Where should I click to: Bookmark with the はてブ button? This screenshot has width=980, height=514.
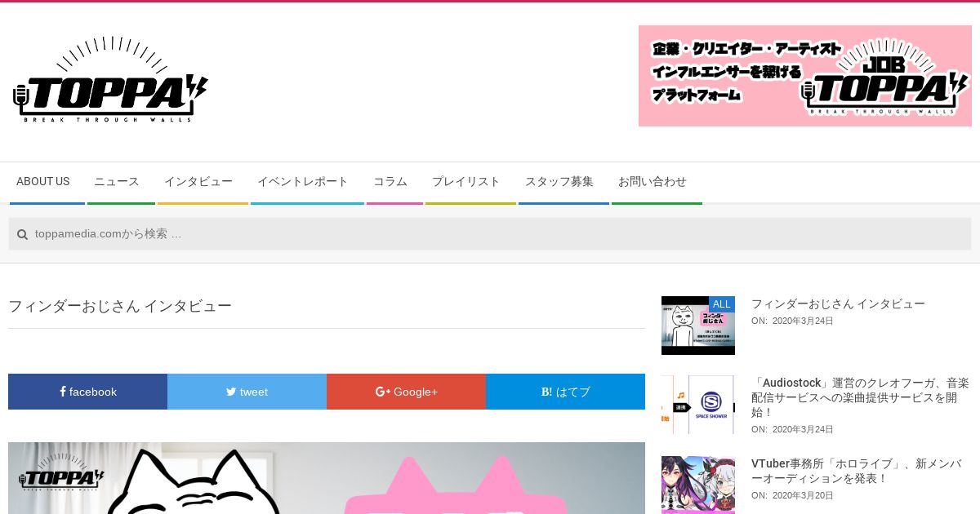tap(565, 392)
